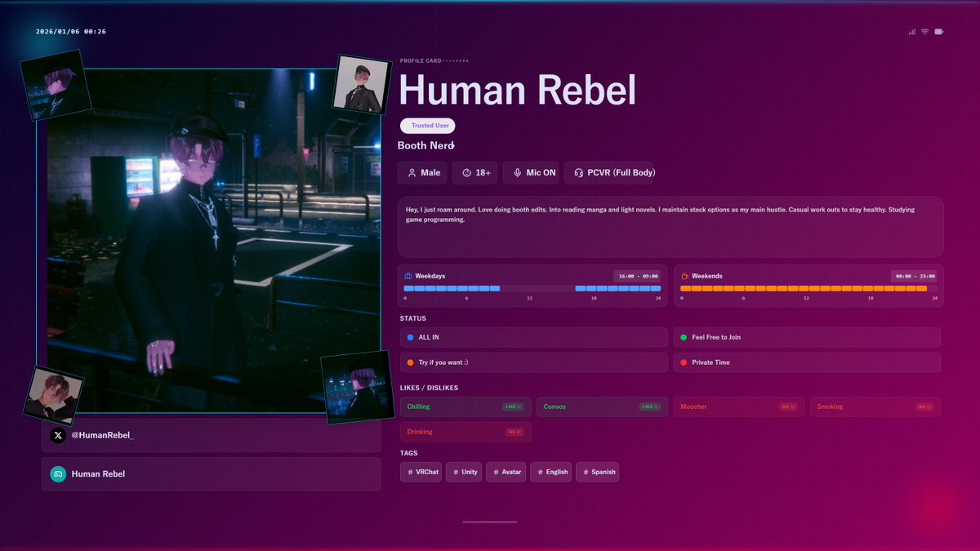Click the NG badge on Drinking
Viewport: 980px width, 551px height.
(514, 432)
